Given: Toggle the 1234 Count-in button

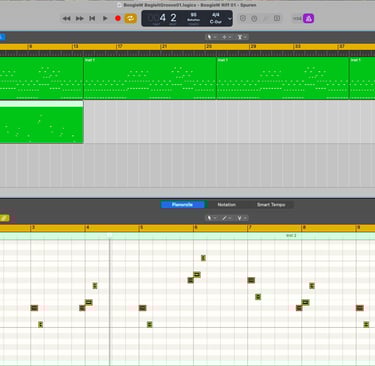Looking at the screenshot, I should 297,19.
